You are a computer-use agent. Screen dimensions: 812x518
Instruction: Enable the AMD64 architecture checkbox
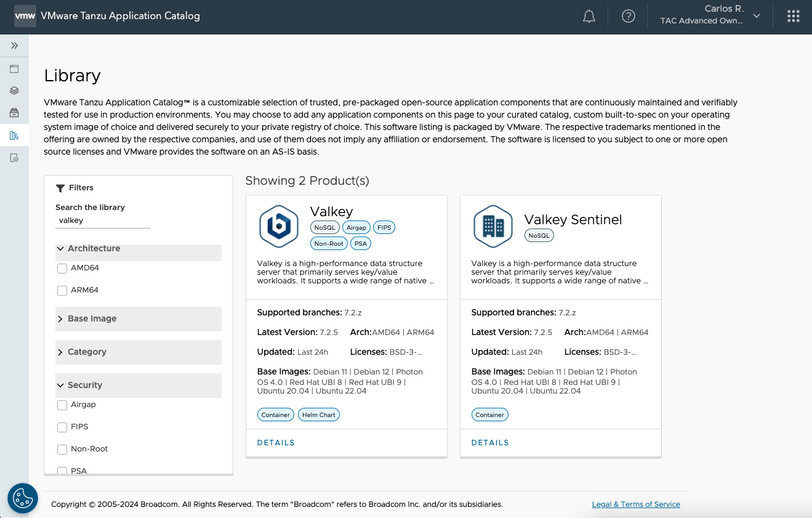pos(62,269)
